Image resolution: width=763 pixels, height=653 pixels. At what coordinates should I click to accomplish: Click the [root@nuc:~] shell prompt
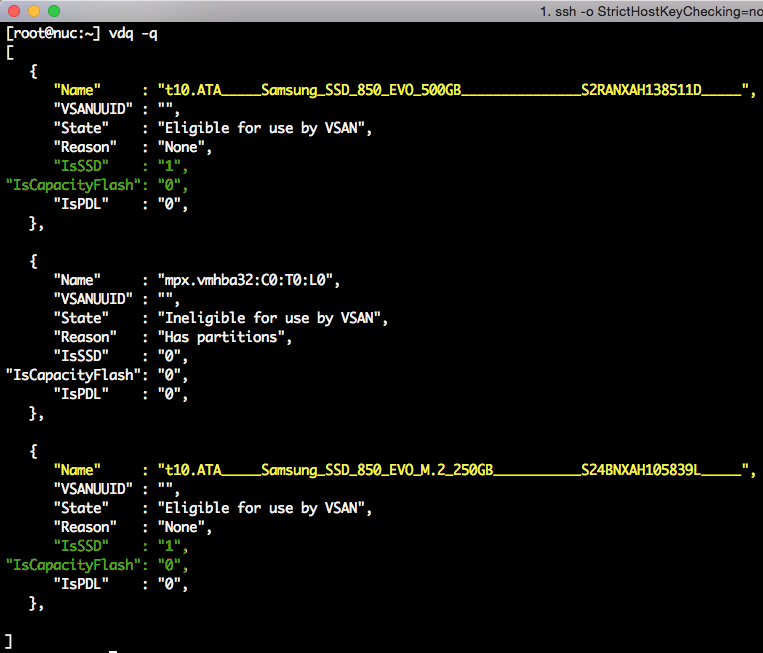53,33
